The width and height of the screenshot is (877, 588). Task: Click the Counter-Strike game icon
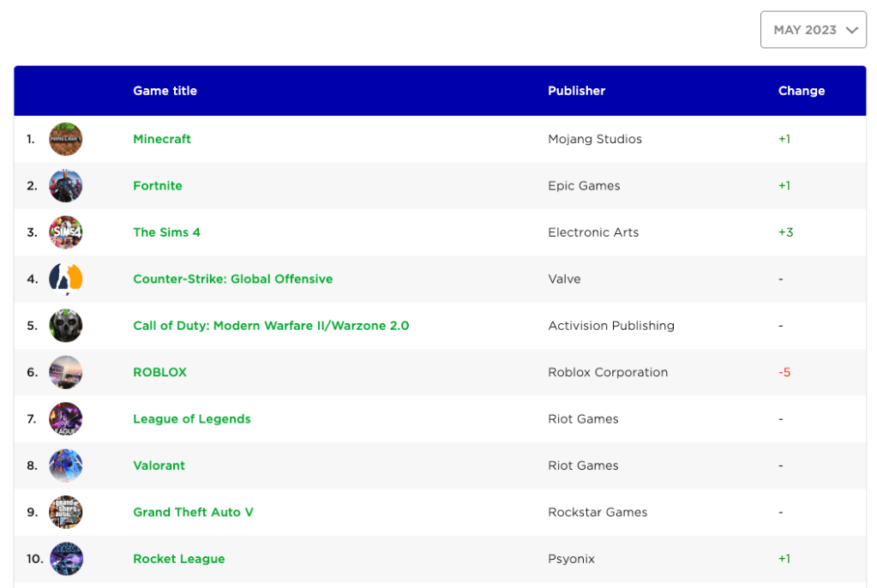[x=66, y=279]
